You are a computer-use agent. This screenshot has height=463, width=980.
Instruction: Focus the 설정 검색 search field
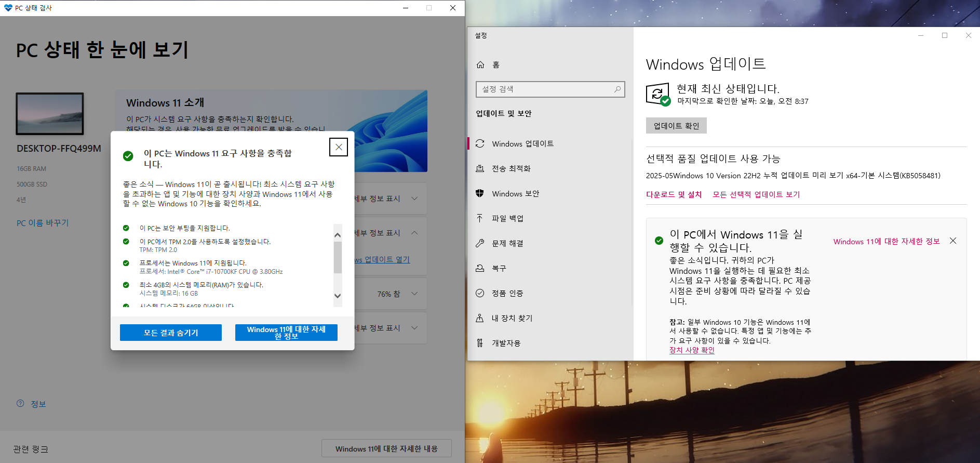(550, 89)
